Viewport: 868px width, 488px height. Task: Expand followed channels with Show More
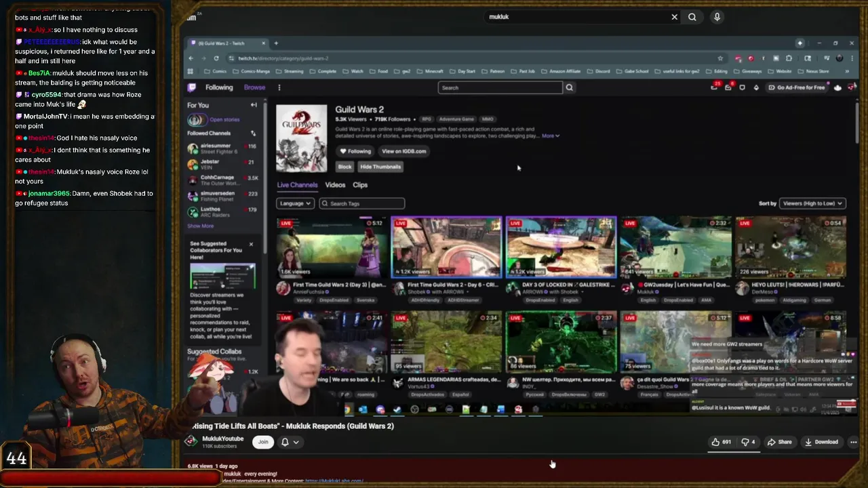pos(200,226)
